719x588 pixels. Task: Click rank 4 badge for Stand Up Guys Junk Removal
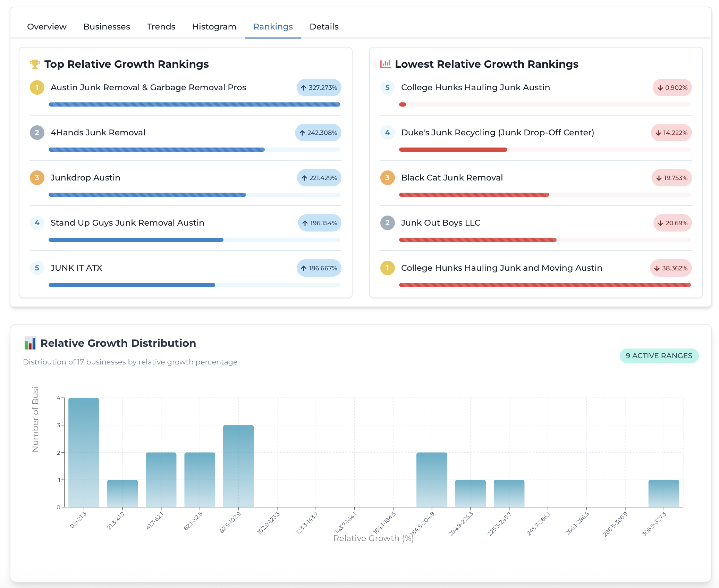pyautogui.click(x=37, y=223)
